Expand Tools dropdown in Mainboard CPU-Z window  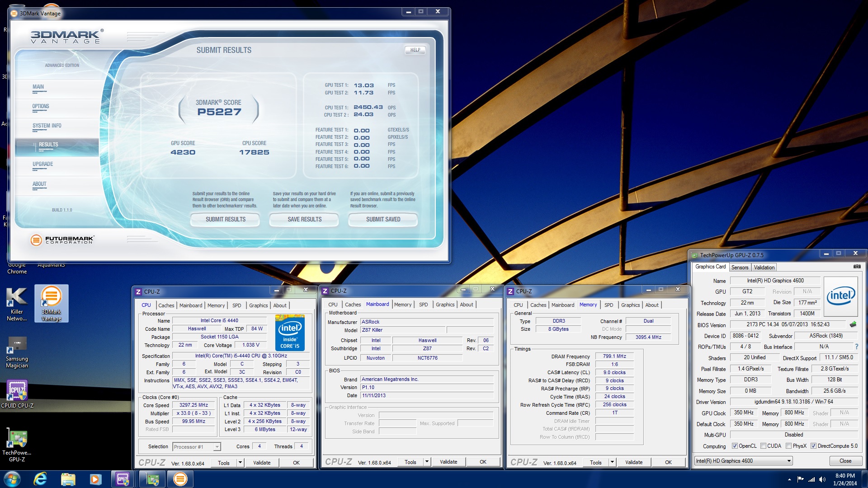point(426,462)
